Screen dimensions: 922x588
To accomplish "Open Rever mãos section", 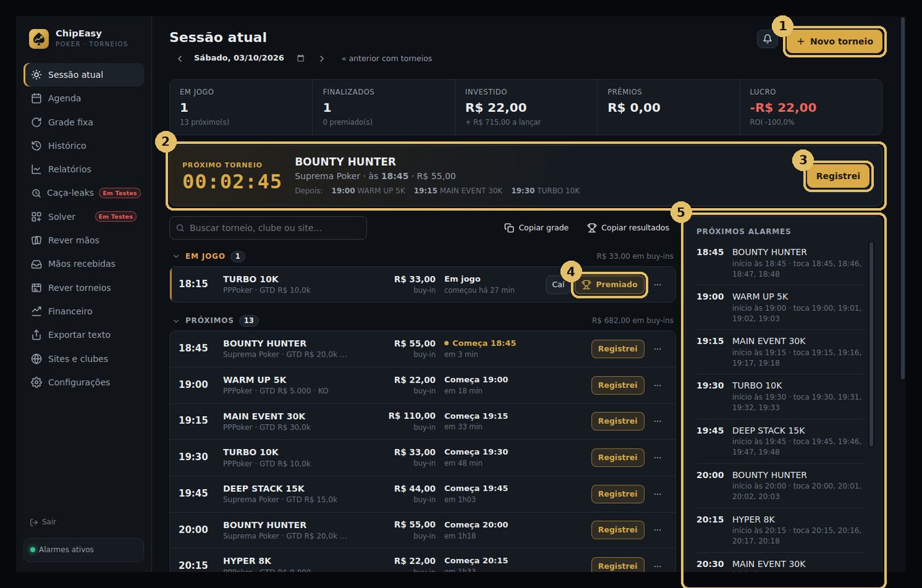I will click(x=84, y=240).
